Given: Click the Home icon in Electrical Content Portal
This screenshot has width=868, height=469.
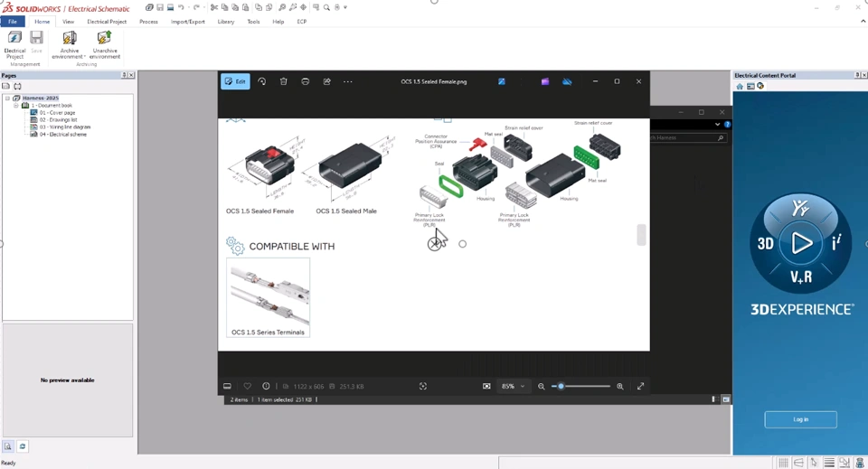Looking at the screenshot, I should click(x=740, y=86).
